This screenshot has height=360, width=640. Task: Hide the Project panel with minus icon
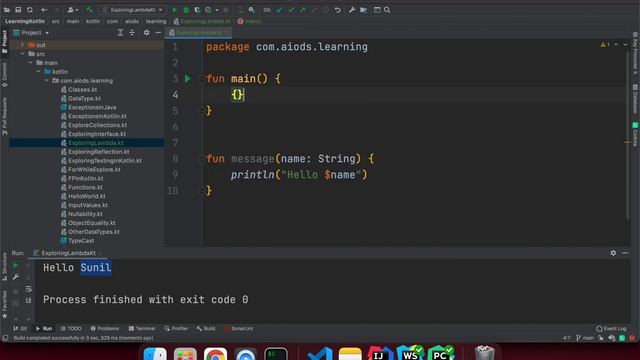[158, 33]
